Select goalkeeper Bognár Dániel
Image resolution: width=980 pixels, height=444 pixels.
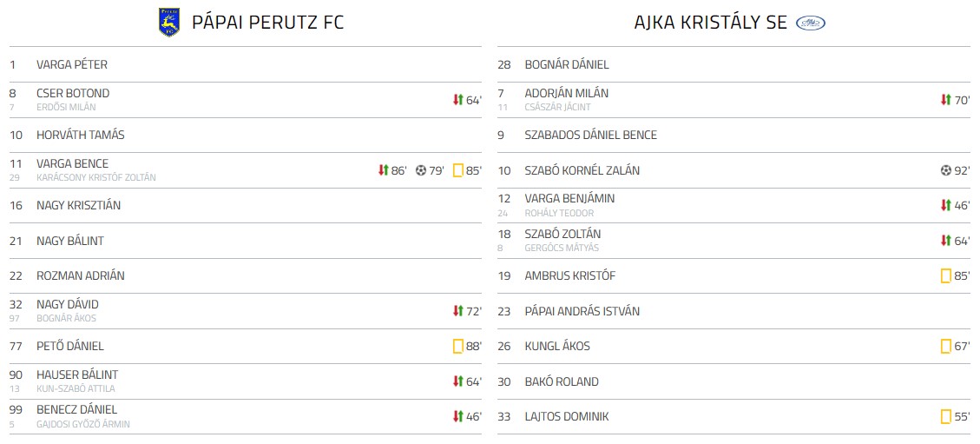point(566,64)
